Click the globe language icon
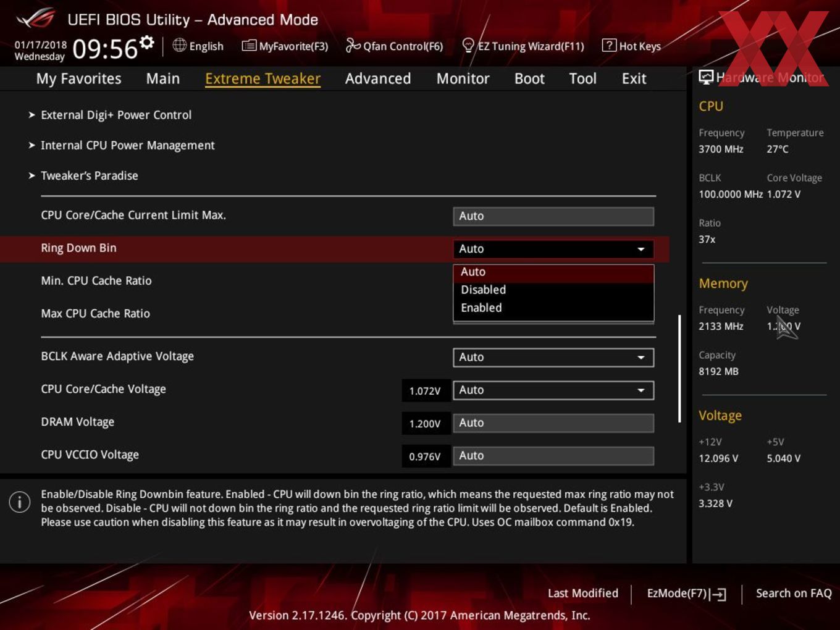The image size is (840, 630). pos(179,45)
